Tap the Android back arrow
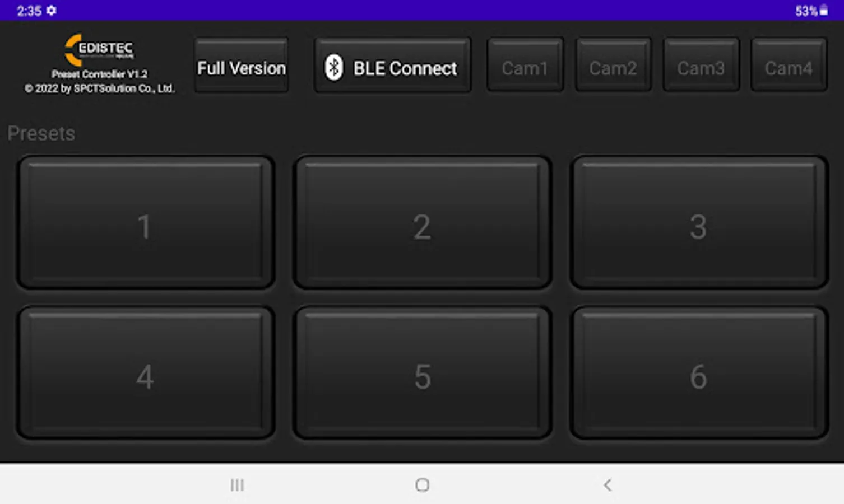 pyautogui.click(x=608, y=485)
